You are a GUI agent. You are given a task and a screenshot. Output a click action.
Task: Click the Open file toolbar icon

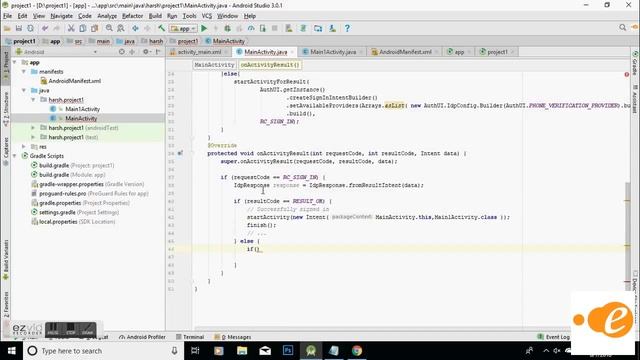tap(7, 28)
